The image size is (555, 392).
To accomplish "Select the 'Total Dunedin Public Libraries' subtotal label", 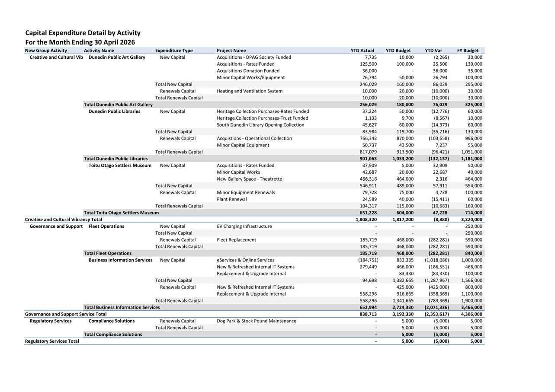I will [115, 159].
